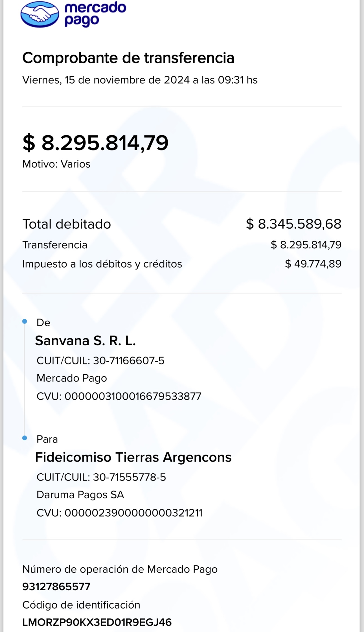This screenshot has width=364, height=632.
Task: Select the $ 49.774,89 tax amount
Action: click(313, 264)
